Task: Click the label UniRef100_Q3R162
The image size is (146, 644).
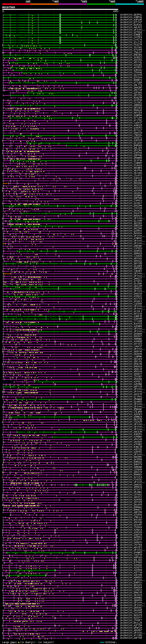Action: click(131, 70)
